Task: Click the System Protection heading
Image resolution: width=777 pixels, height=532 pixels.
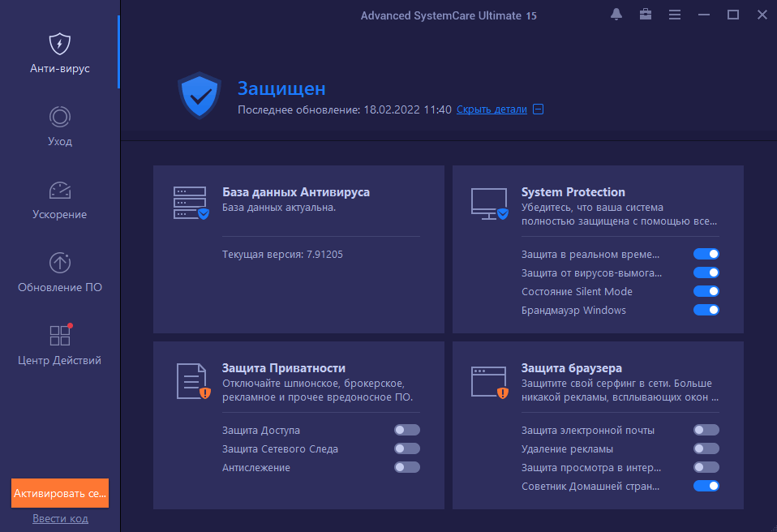Action: pyautogui.click(x=573, y=192)
